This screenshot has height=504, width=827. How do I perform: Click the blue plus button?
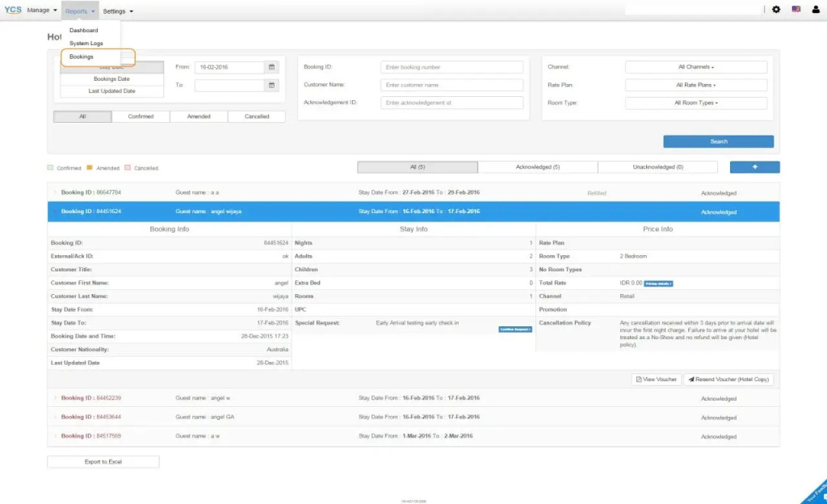click(754, 167)
